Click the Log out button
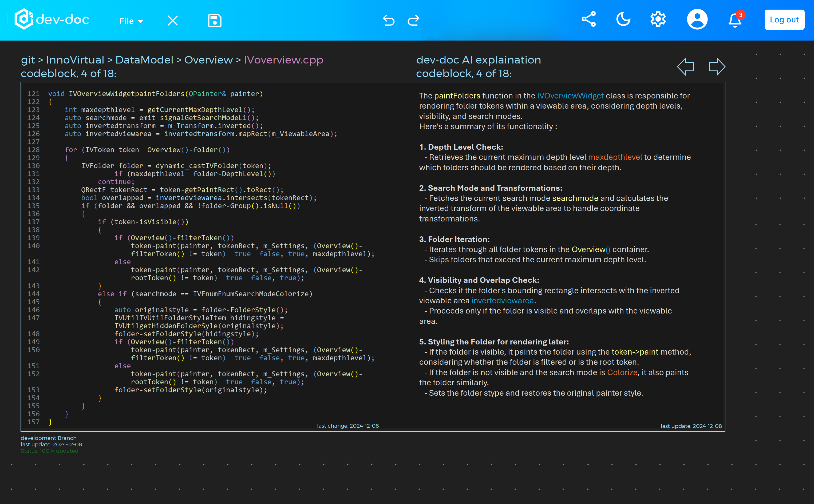The image size is (814, 504). click(784, 20)
